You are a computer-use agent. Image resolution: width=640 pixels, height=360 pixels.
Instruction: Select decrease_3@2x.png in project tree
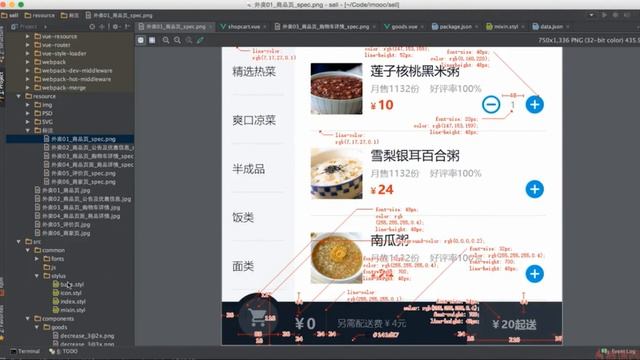pos(83,336)
